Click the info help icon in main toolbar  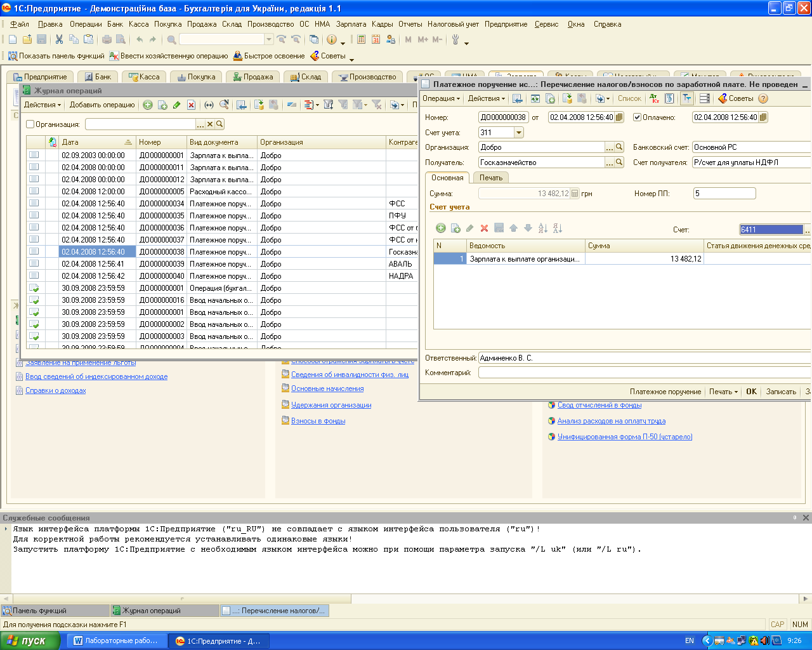point(331,39)
